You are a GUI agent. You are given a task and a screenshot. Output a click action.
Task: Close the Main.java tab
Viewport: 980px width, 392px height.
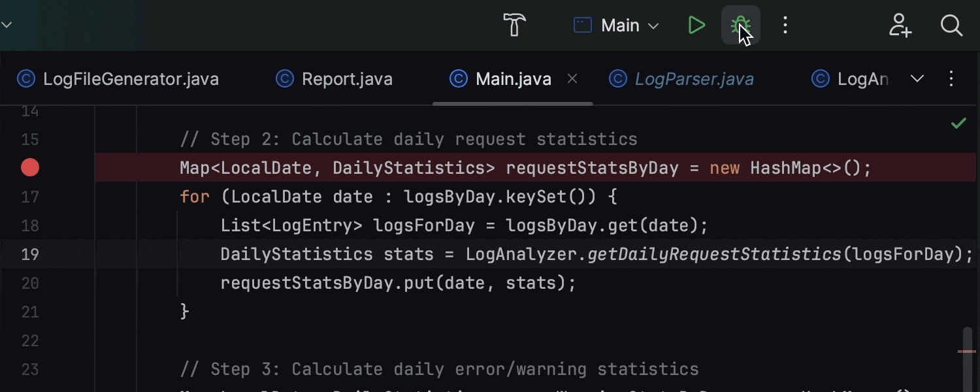tap(572, 78)
